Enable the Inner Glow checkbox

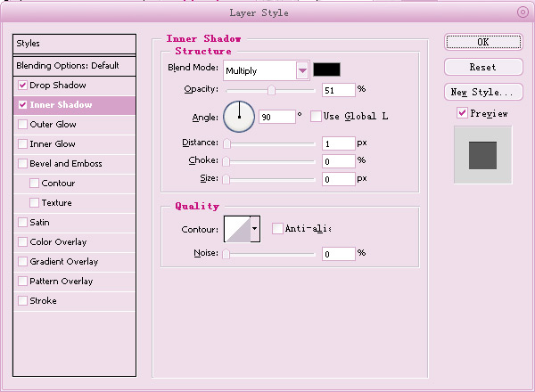(x=22, y=143)
